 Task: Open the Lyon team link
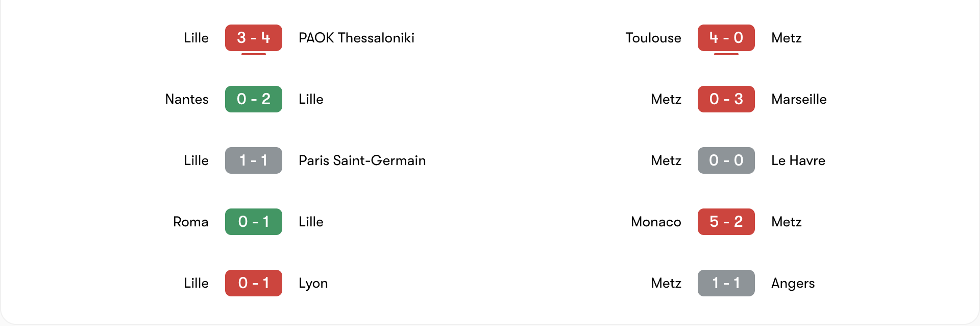point(313,283)
